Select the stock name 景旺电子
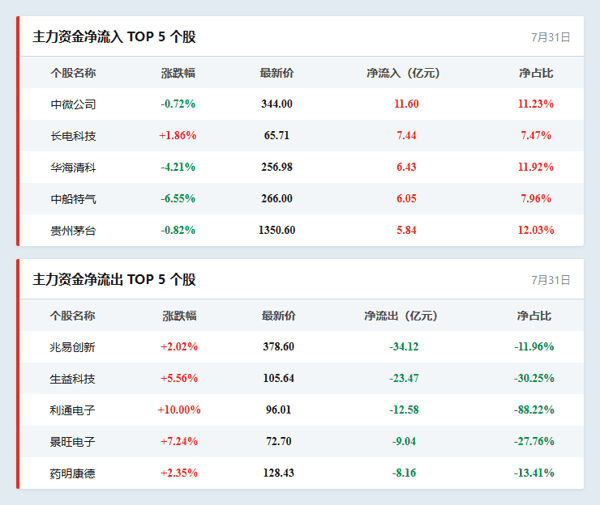Viewport: 600px width, 505px height. coord(72,442)
